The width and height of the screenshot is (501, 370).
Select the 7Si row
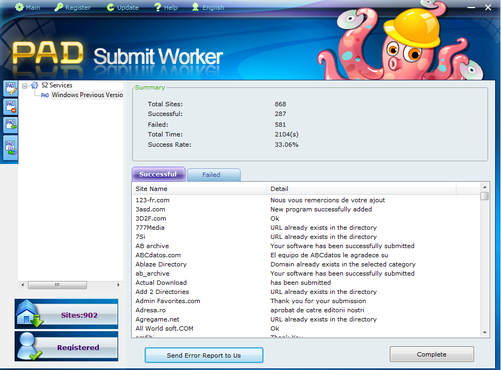pyautogui.click(x=306, y=237)
